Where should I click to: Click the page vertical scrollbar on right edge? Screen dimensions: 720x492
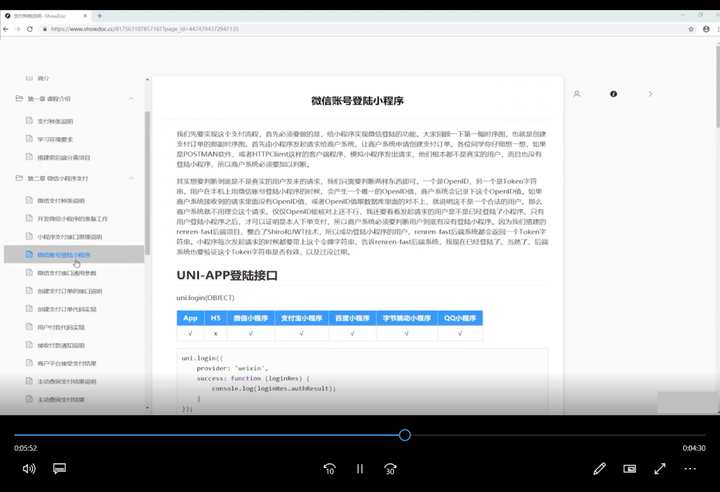[x=718, y=86]
